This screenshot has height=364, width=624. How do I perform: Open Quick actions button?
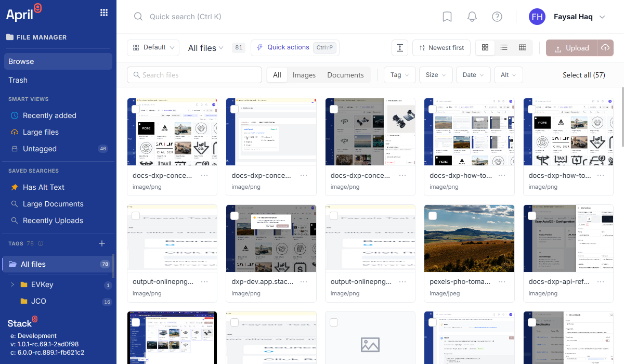point(295,48)
